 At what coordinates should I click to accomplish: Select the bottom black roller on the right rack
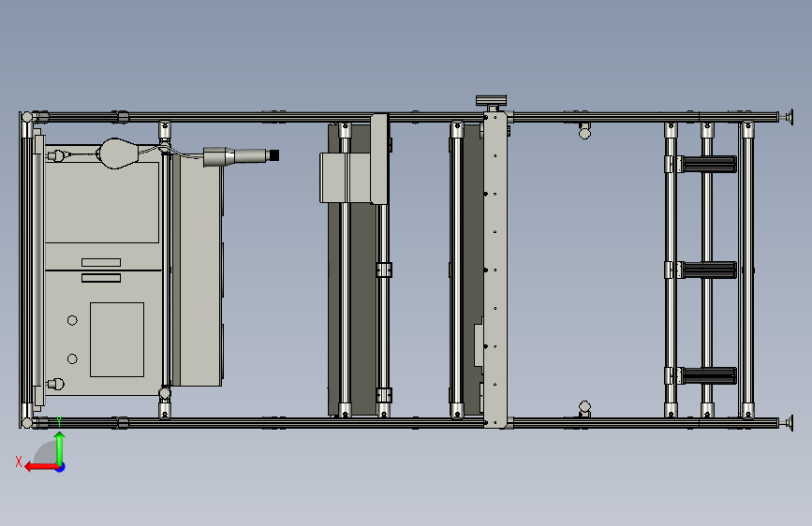[709, 376]
